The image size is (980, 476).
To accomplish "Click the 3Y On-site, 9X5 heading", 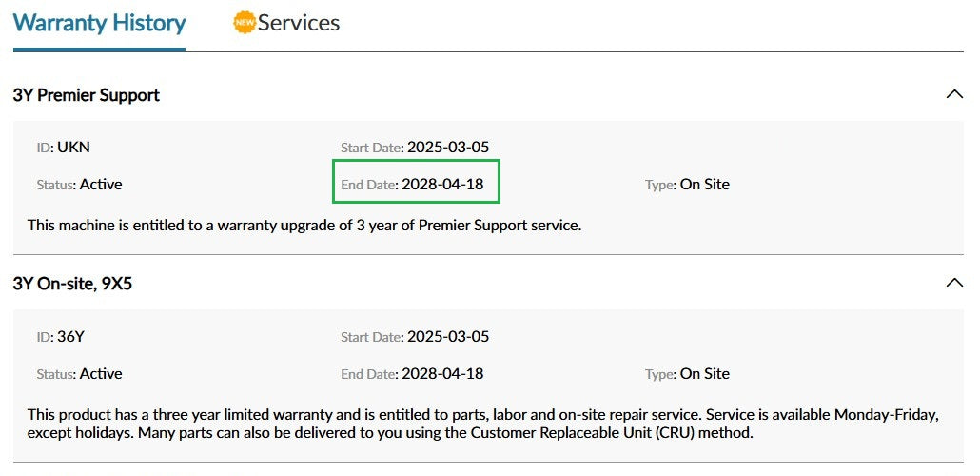I will tap(72, 284).
